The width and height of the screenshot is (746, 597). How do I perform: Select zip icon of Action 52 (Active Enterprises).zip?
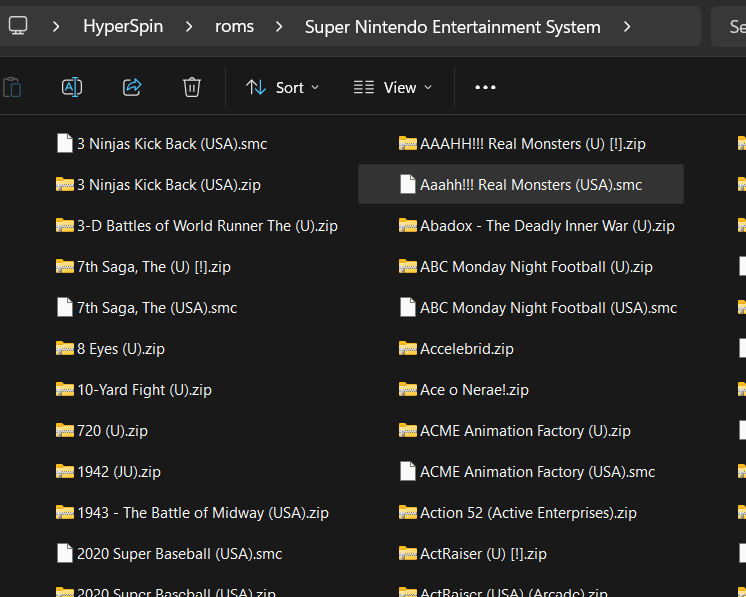pos(408,512)
